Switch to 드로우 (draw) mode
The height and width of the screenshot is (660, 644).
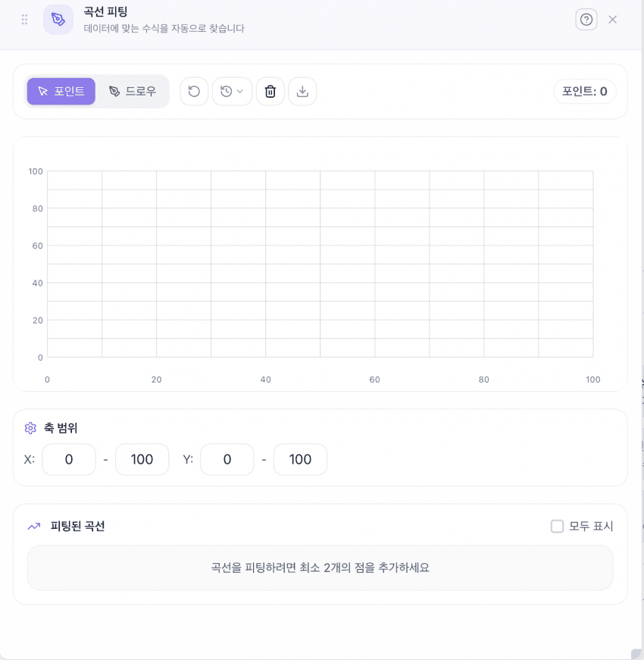(133, 92)
